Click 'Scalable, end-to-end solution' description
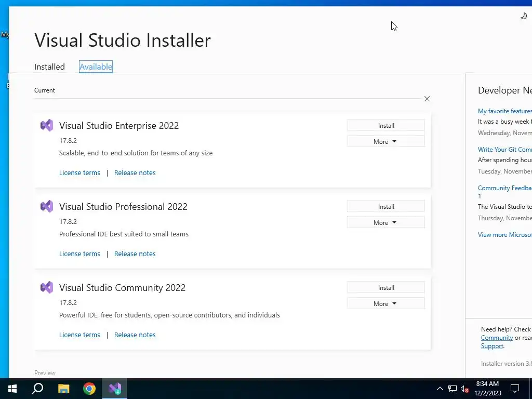 click(x=136, y=153)
